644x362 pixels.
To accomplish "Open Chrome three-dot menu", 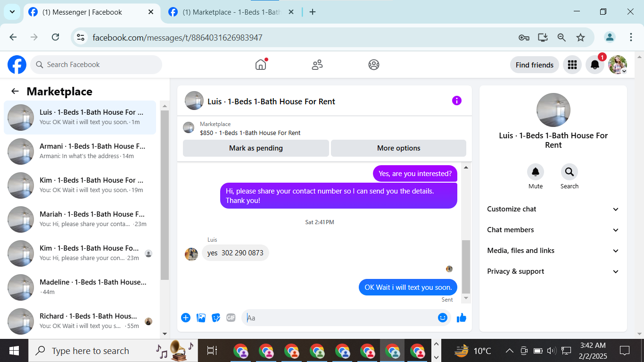I will click(x=631, y=37).
